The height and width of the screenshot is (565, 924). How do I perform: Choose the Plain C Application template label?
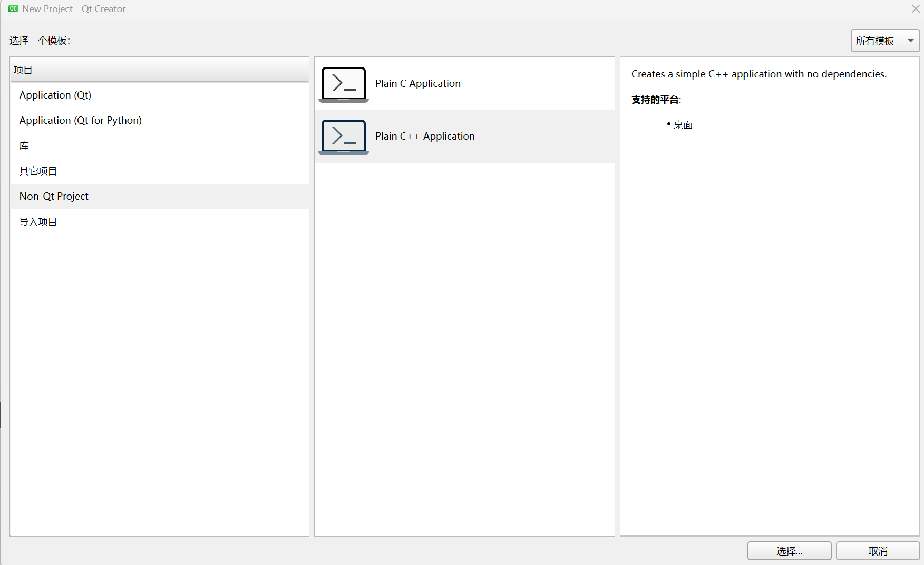click(418, 84)
